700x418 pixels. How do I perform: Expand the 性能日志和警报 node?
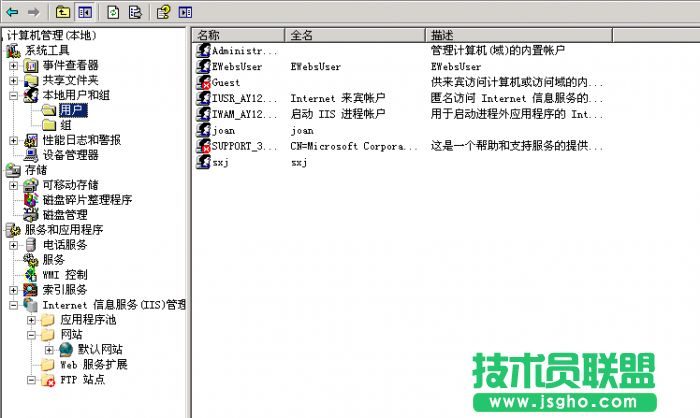pos(14,141)
